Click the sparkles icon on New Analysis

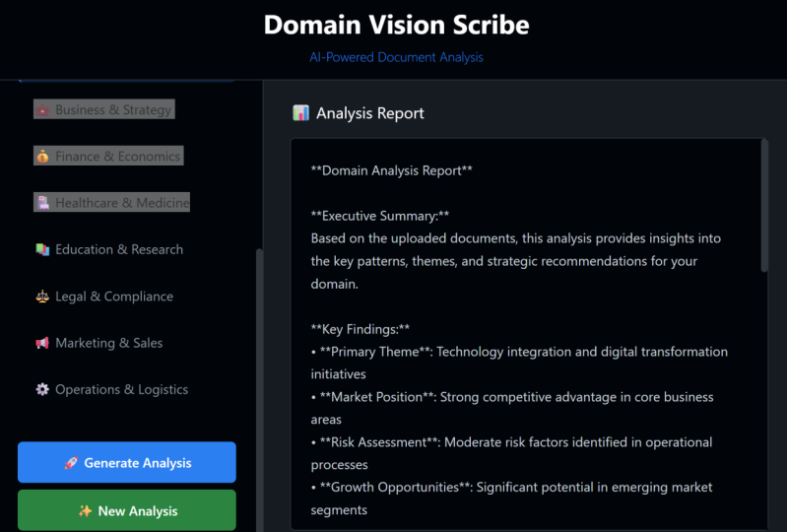86,511
